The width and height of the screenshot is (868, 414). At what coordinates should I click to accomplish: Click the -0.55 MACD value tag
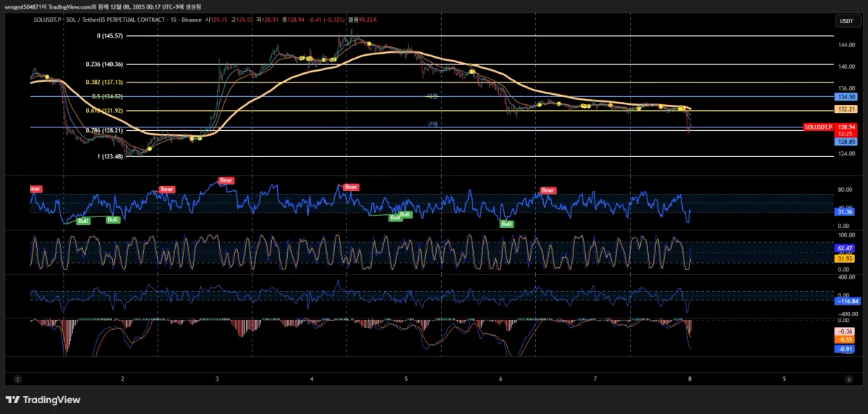coord(845,339)
